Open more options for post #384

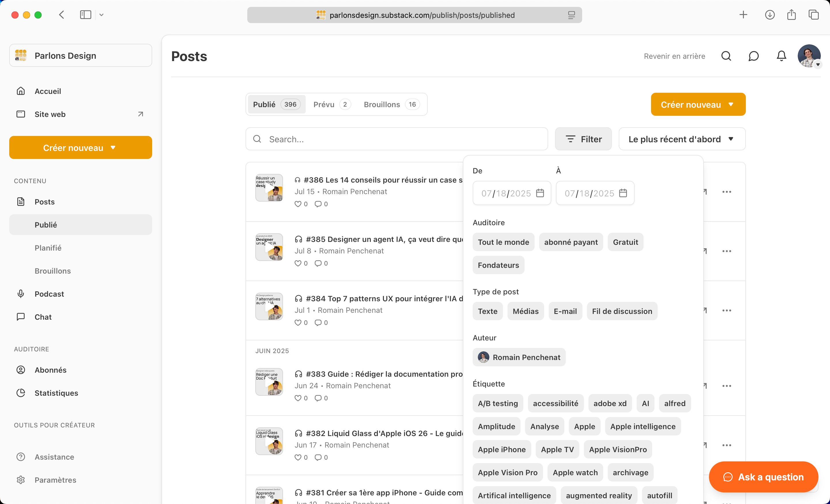tap(727, 310)
